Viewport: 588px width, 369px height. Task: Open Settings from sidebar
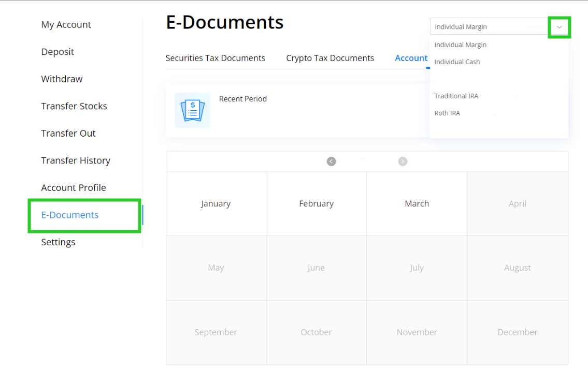tap(58, 242)
